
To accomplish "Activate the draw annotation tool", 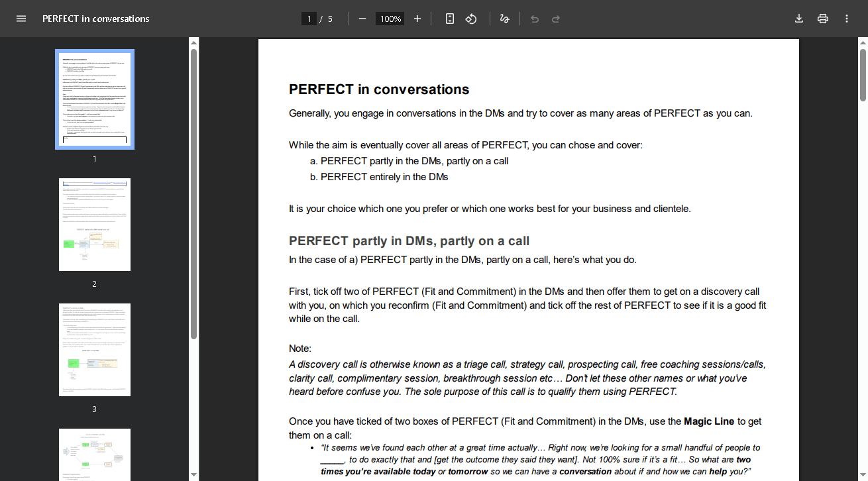I will point(504,19).
